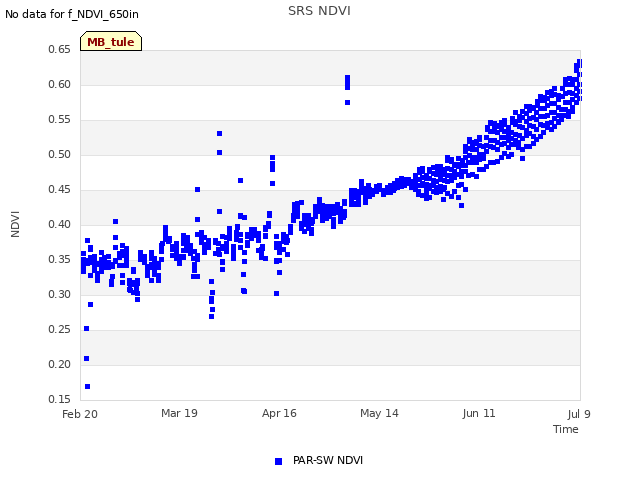Click the 0.15 y-axis tick value
640x480 pixels.
point(60,399)
